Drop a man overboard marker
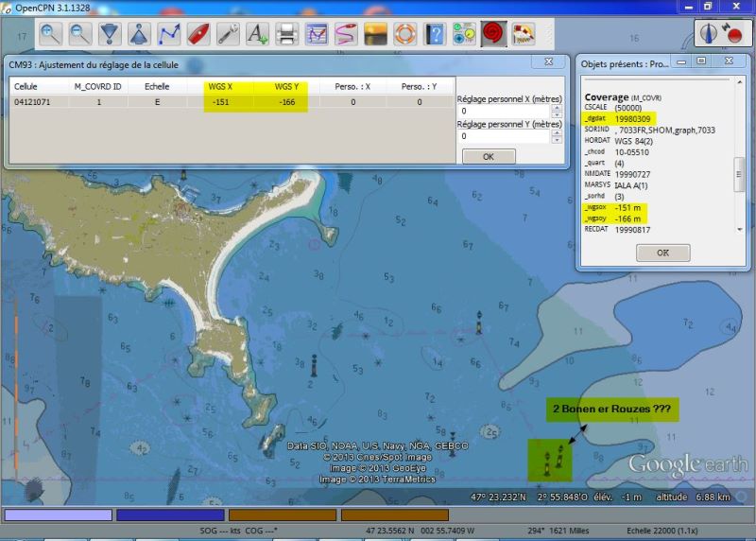The width and height of the screenshot is (756, 541). click(405, 34)
